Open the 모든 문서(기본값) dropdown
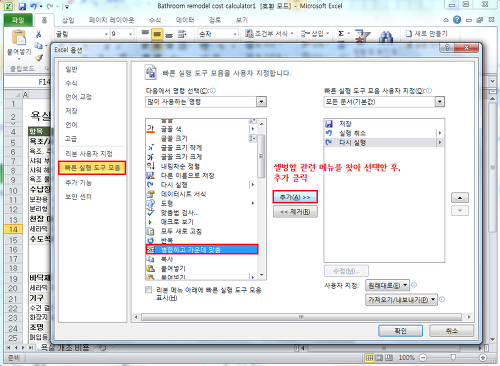The image size is (500, 366). pos(439,102)
